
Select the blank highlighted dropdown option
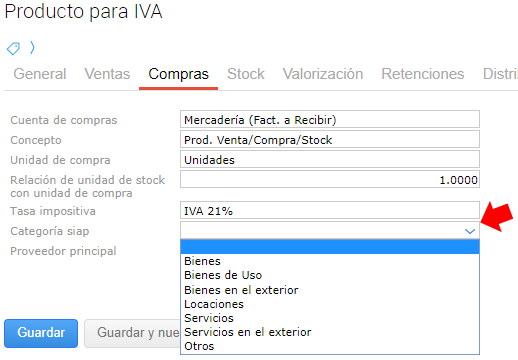coord(330,247)
